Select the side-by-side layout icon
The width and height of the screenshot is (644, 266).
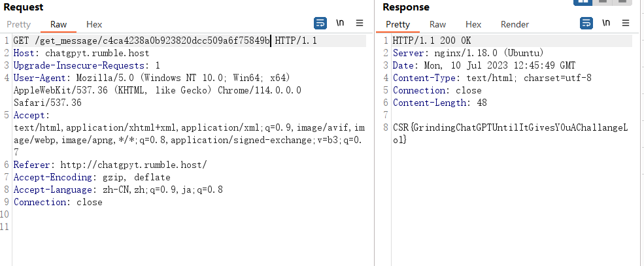pos(583,2)
